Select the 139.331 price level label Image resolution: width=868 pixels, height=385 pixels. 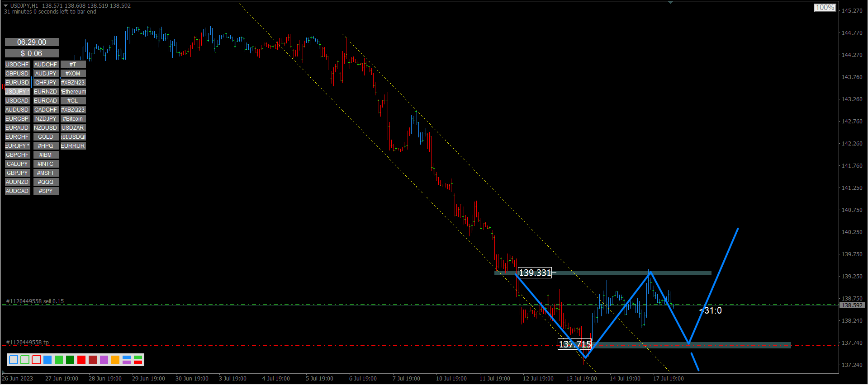coord(535,273)
